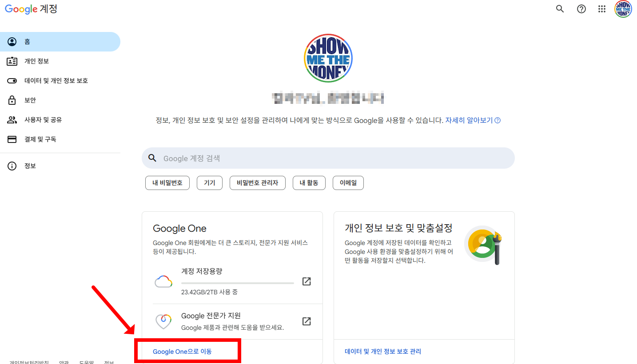Image resolution: width=637 pixels, height=364 pixels.
Task: Click the account storage usage bar
Action: coord(238,283)
